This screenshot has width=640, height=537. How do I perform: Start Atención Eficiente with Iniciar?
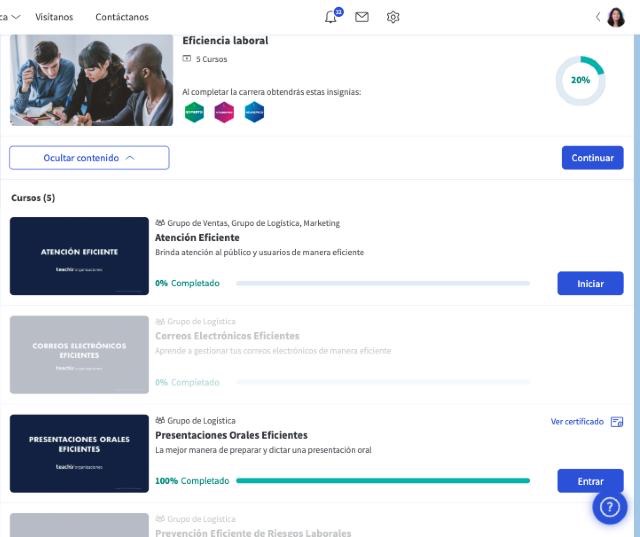pos(590,283)
